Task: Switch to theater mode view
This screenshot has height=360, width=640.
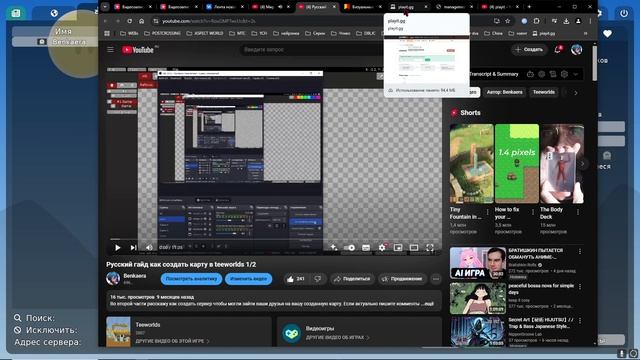Action: (414, 247)
